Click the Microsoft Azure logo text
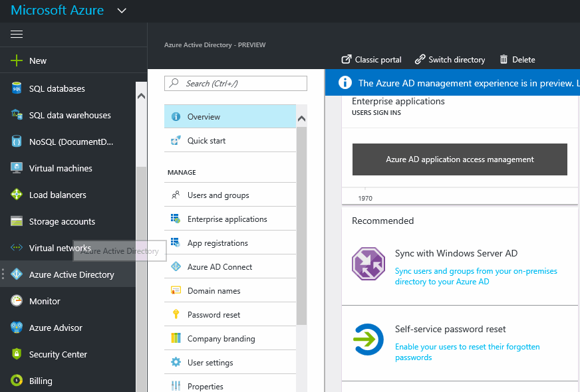Viewport: 580px width, 392px height. tap(57, 10)
